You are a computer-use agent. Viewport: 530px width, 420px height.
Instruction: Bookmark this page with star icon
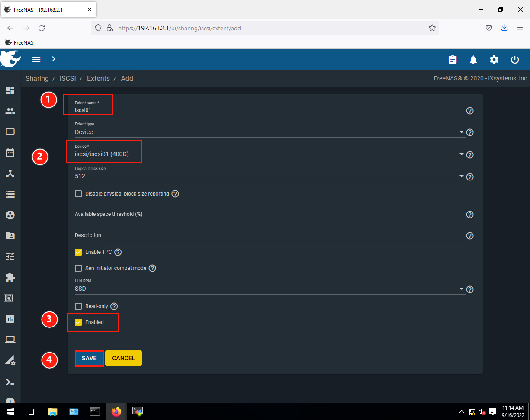(x=432, y=28)
